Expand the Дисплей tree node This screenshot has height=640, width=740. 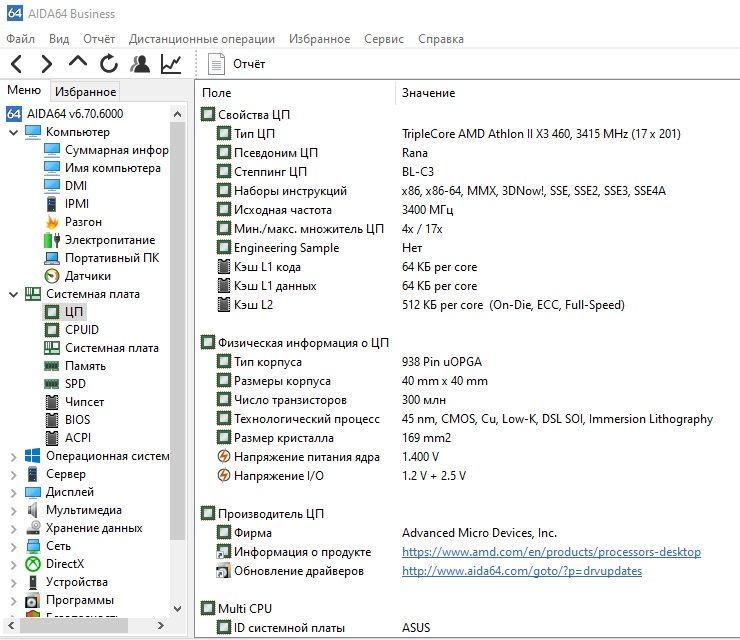14,492
